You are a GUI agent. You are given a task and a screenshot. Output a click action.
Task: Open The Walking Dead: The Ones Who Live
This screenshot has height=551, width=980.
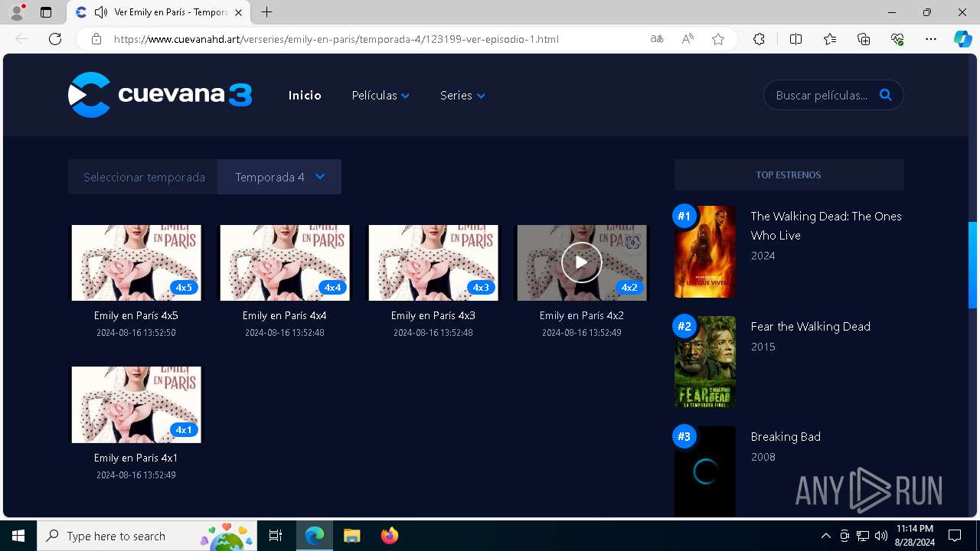coord(826,226)
